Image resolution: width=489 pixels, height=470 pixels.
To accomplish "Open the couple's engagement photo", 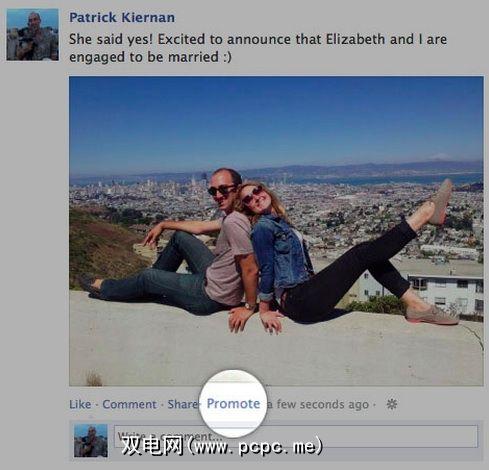I will pyautogui.click(x=276, y=231).
